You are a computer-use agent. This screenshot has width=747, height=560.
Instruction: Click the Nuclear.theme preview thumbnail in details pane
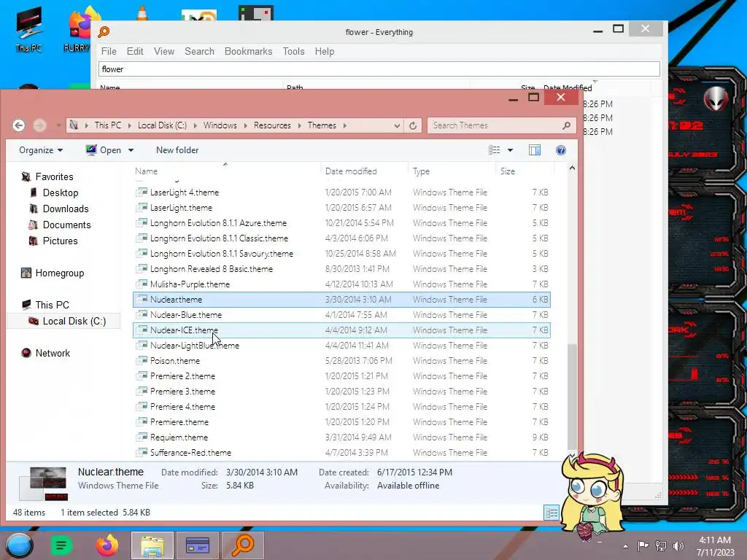coord(43,483)
